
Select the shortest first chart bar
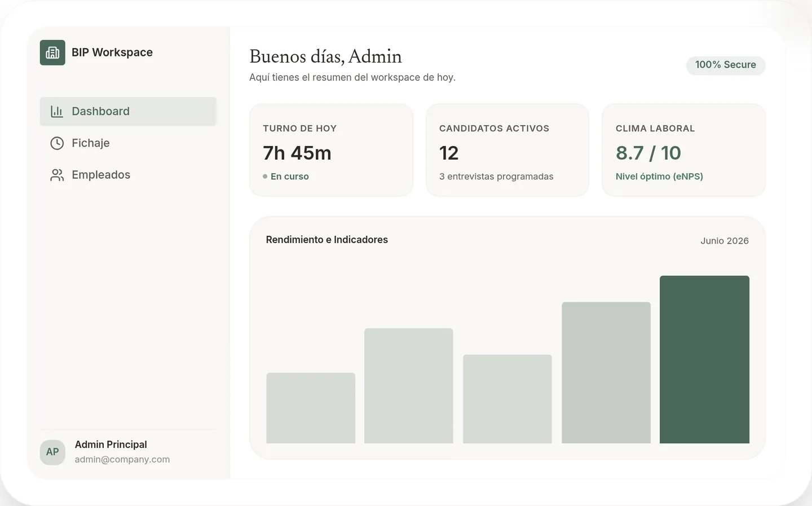(x=311, y=408)
